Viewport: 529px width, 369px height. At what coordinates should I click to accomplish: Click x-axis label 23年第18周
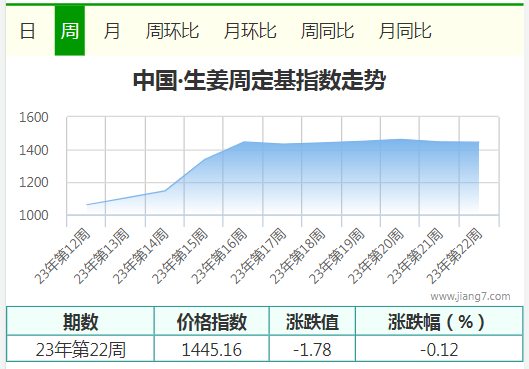297,256
